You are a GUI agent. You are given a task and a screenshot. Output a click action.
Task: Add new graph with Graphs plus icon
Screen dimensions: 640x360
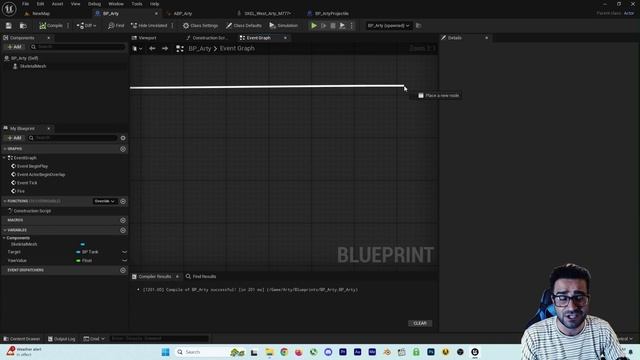tap(123, 149)
